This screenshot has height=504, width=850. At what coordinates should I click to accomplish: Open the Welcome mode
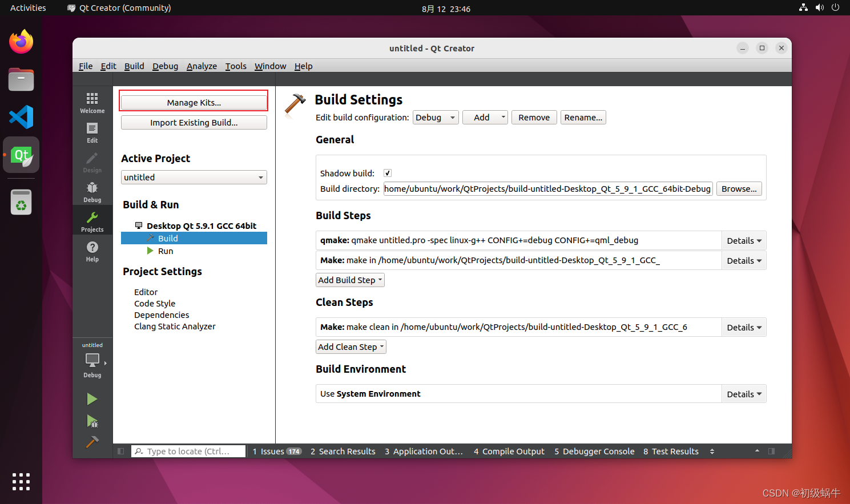[x=92, y=103]
